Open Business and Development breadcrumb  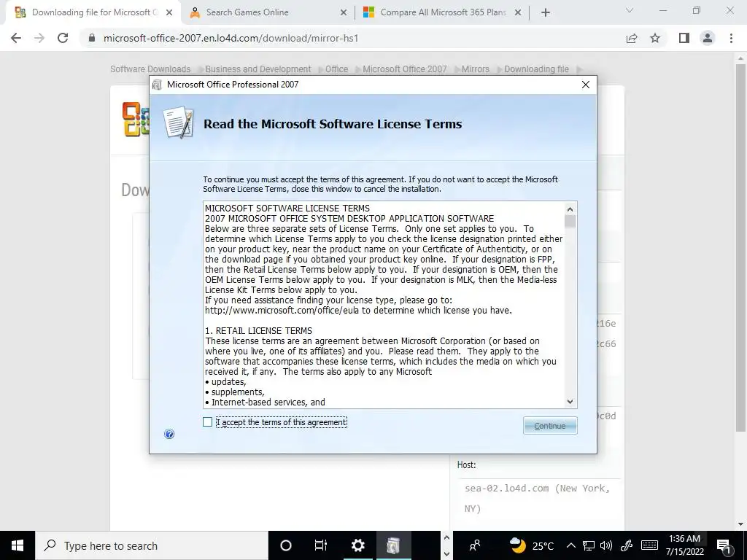coord(258,69)
